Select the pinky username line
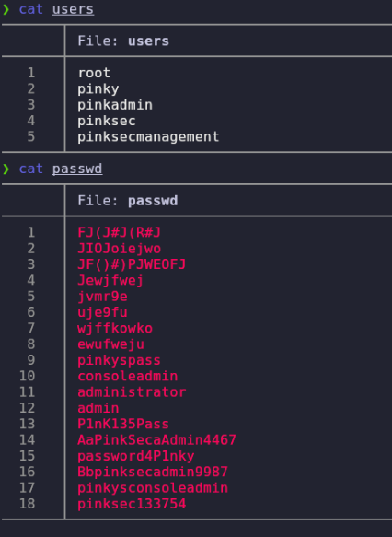Screen dimensions: 392x537 (98, 89)
